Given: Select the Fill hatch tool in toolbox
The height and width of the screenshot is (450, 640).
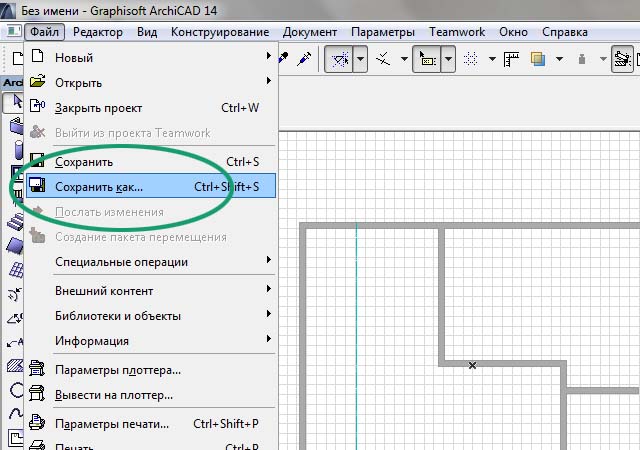Looking at the screenshot, I should (14, 366).
